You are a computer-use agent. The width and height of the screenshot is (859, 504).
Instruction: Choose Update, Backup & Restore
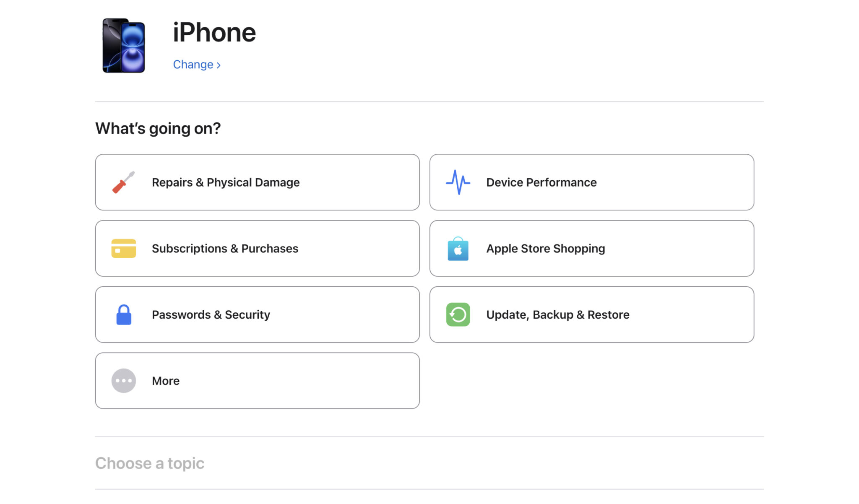(591, 314)
